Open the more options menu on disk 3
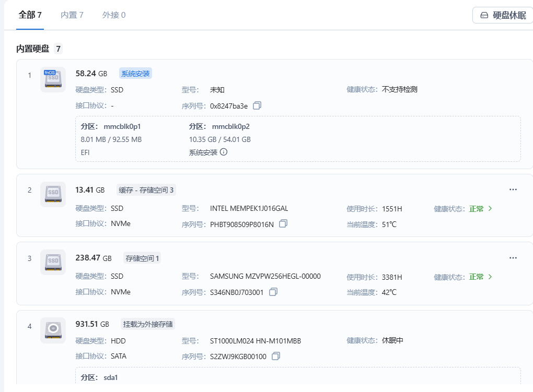 point(513,257)
